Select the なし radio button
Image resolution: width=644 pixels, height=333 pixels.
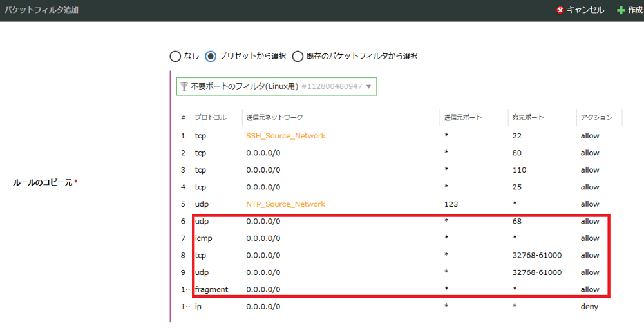(175, 56)
